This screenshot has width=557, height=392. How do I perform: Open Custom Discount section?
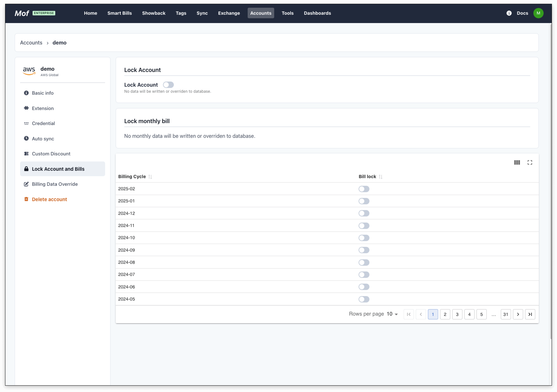63,154
